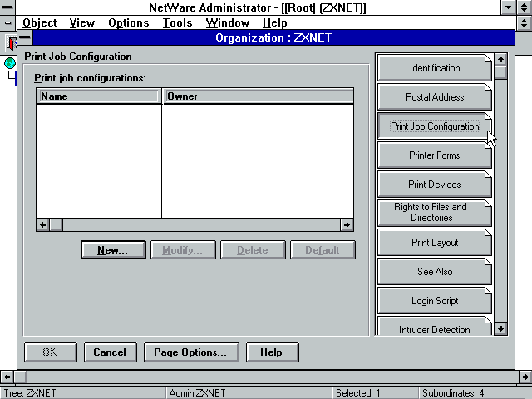
Task: Click the New... button
Action: (x=113, y=250)
